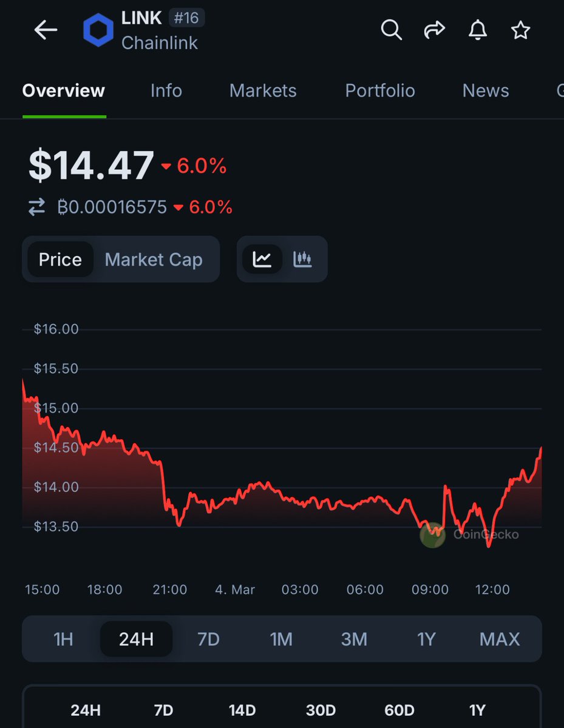Tap the currency swap arrows icon
The width and height of the screenshot is (564, 728).
pos(36,206)
